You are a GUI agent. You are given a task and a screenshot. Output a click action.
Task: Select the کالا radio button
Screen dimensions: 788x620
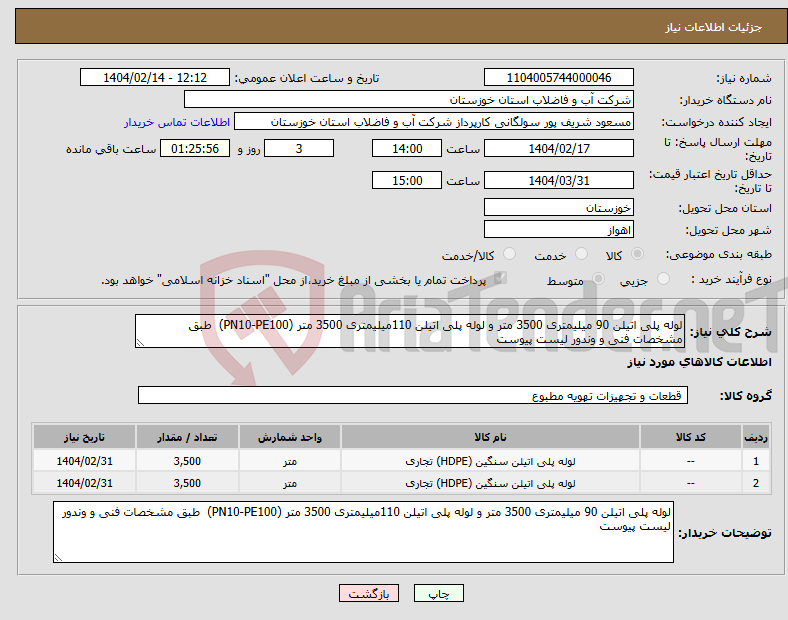click(637, 254)
